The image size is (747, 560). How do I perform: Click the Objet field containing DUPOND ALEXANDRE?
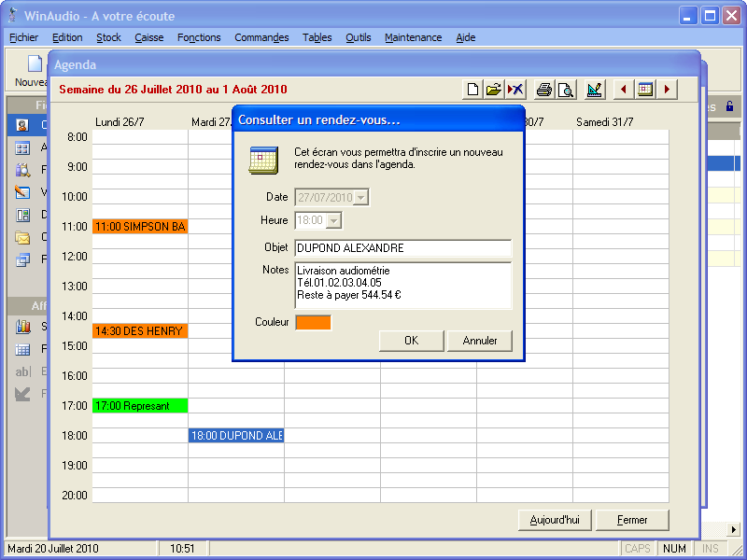click(402, 248)
